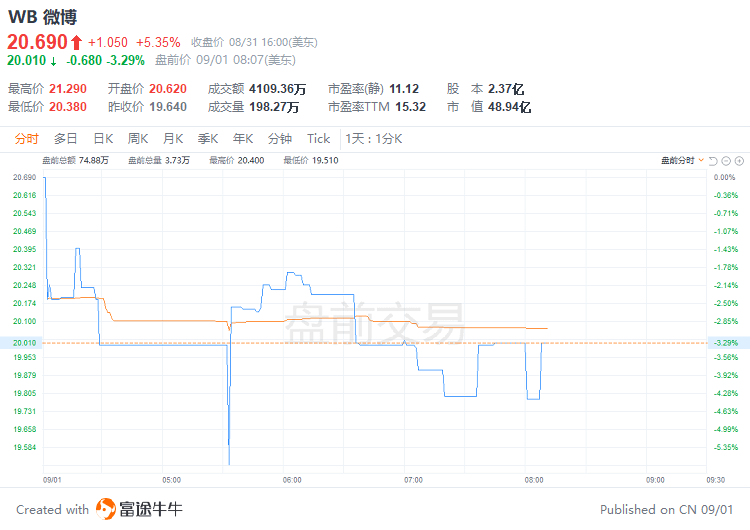
Task: Click the -5.35% percent axis label
Action: click(726, 447)
